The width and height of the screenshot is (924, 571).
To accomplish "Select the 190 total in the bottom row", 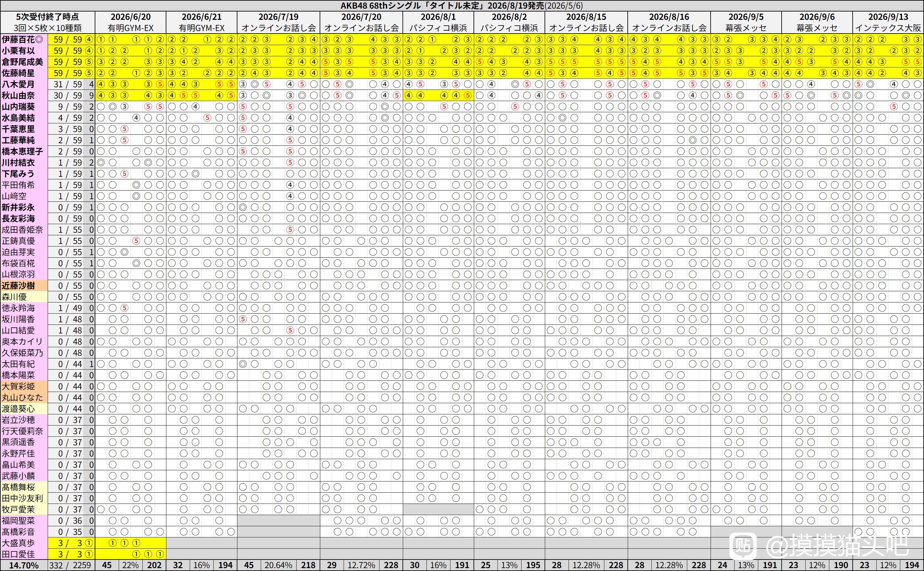I will coord(841,565).
